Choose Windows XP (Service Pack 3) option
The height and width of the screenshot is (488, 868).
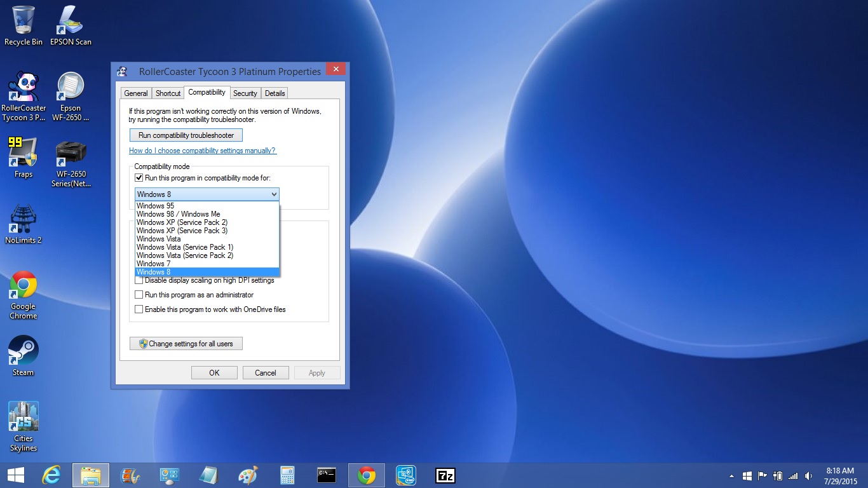coord(182,231)
